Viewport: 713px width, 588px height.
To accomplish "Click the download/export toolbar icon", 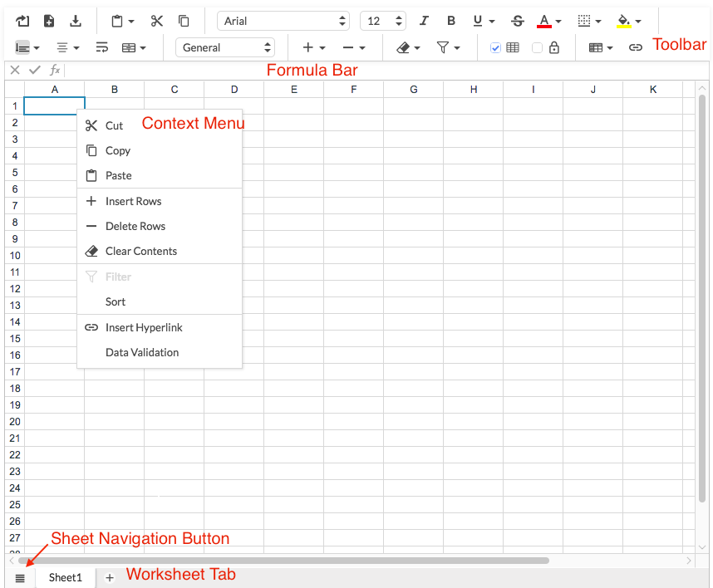I will click(x=76, y=21).
